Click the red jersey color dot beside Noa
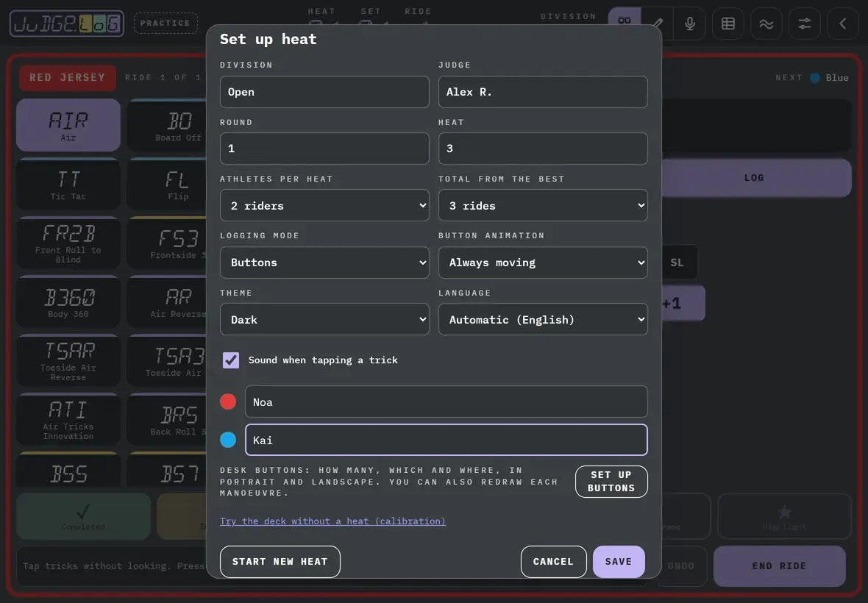Viewport: 868px width, 603px height. [x=228, y=402]
